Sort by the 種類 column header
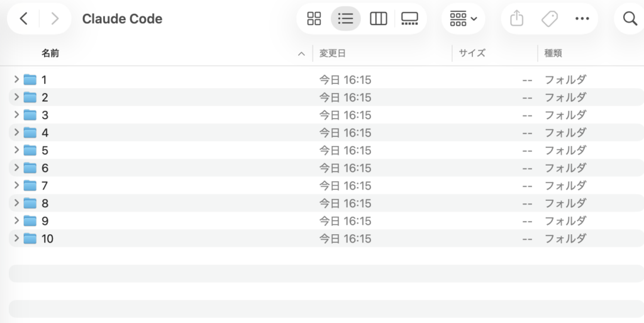The width and height of the screenshot is (644, 323). click(553, 54)
